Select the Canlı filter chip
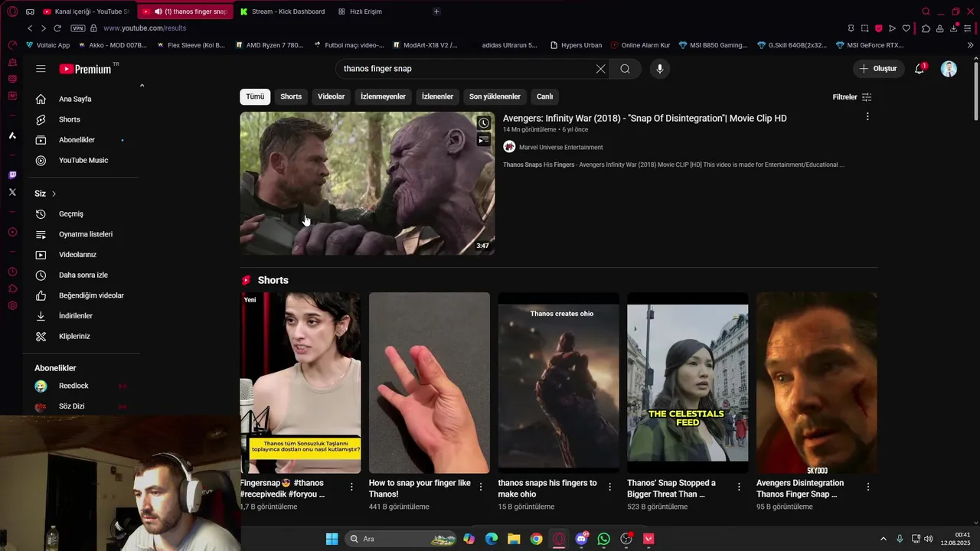Screen dimensions: 980x551 pyautogui.click(x=544, y=96)
